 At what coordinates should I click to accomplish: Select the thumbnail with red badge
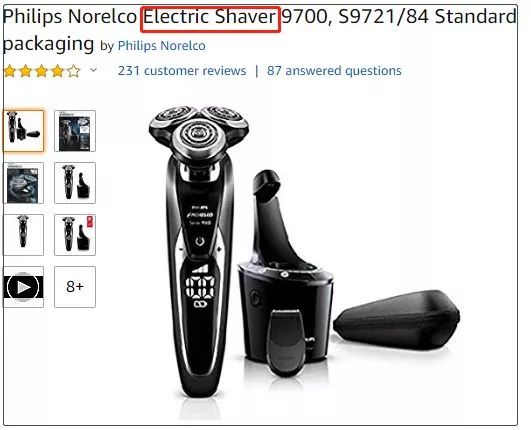[x=75, y=235]
